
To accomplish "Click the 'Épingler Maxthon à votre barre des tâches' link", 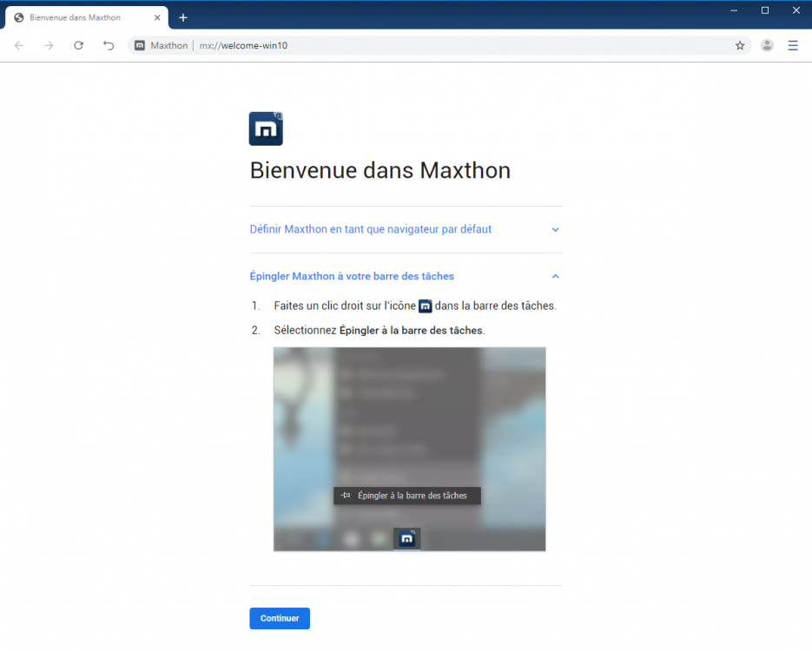I will (351, 275).
